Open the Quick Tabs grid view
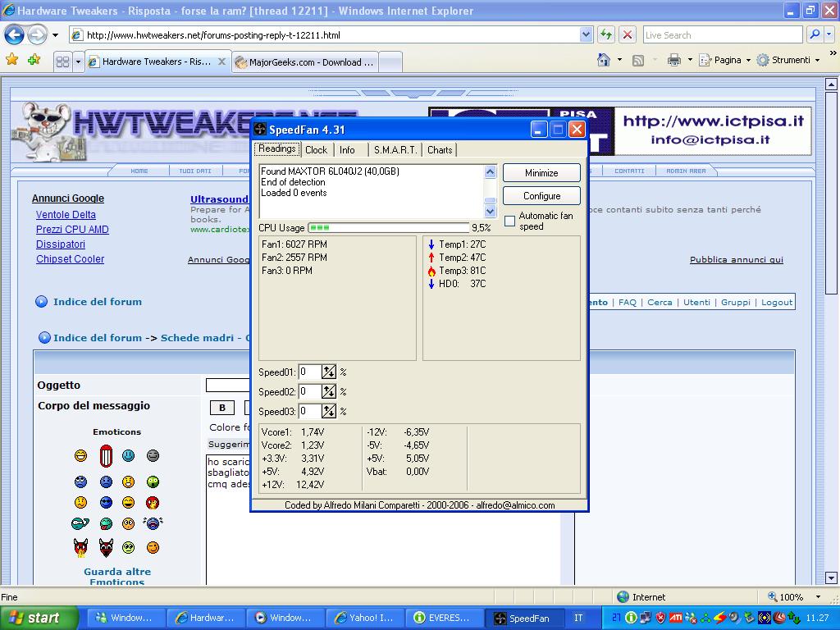 (62, 62)
